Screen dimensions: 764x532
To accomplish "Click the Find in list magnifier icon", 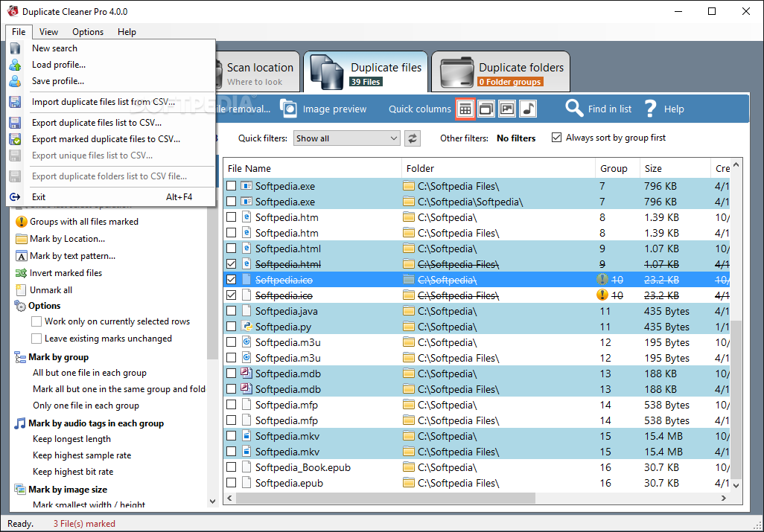I will 574,108.
